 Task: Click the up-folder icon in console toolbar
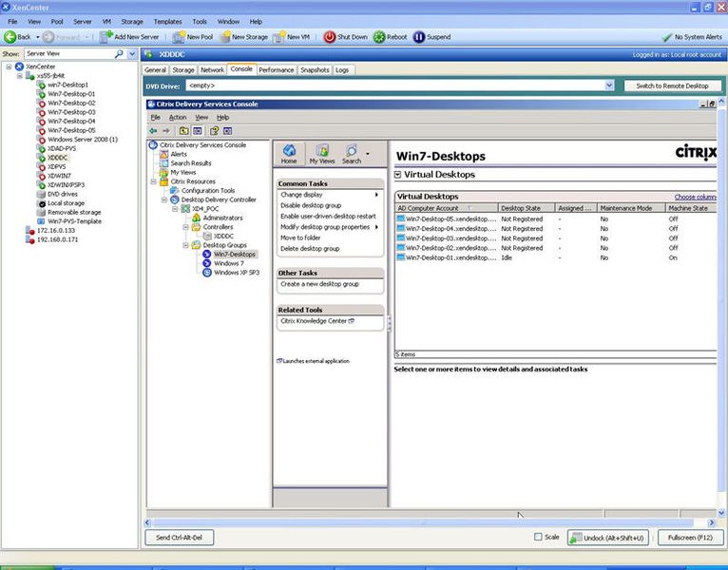pos(183,131)
